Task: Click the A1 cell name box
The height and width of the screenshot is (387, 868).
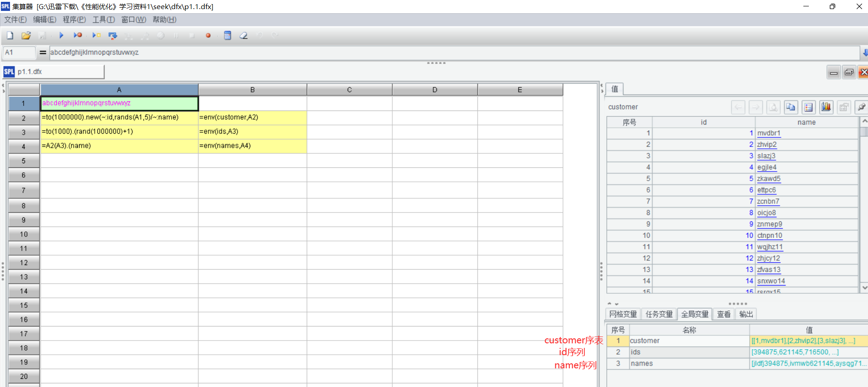Action: tap(19, 53)
